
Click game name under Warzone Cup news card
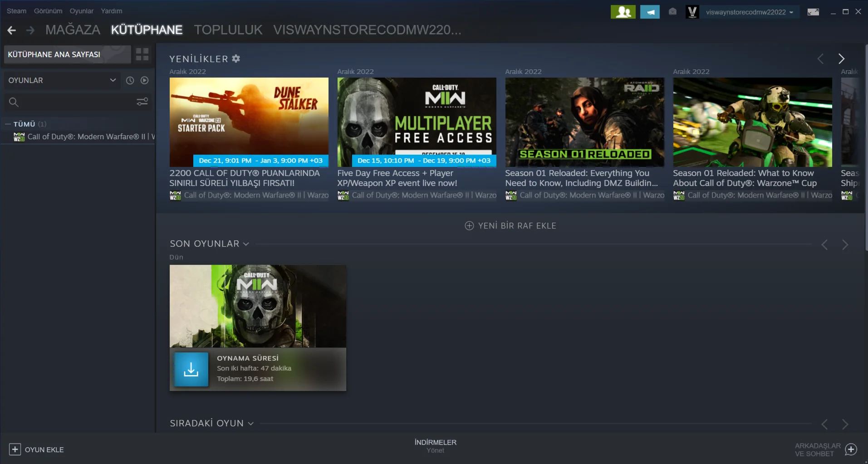(x=760, y=195)
